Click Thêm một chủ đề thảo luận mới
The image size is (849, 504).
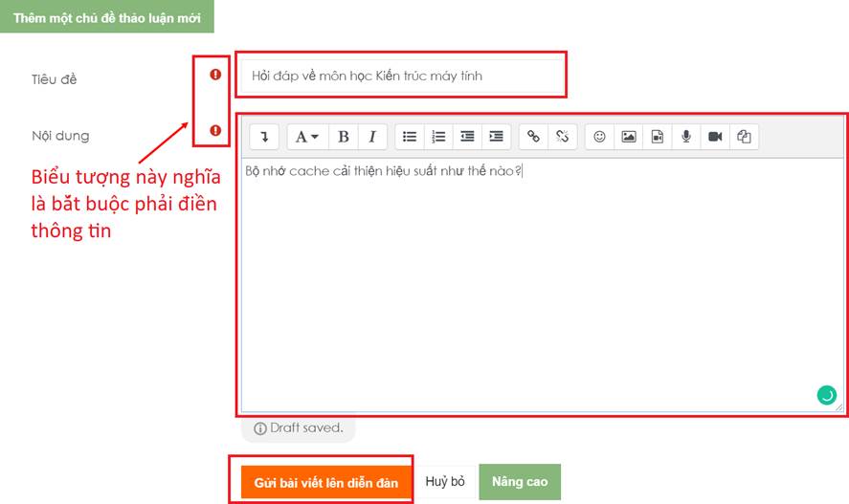pyautogui.click(x=106, y=17)
